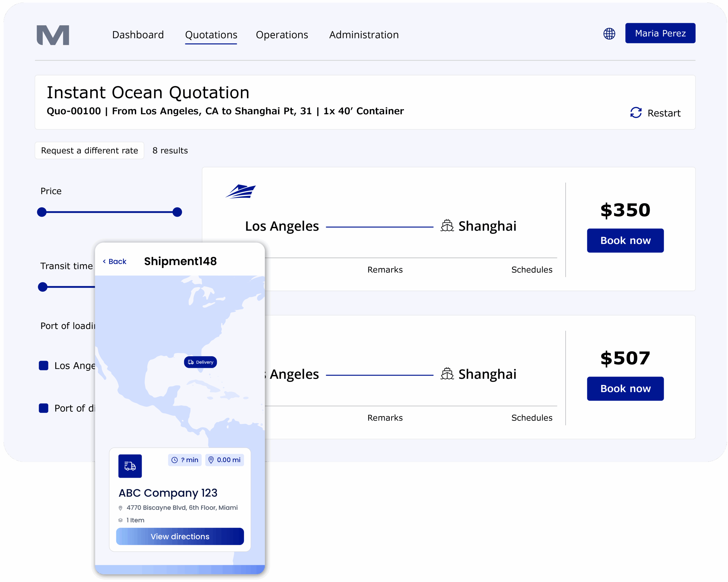Image resolution: width=728 pixels, height=582 pixels.
Task: Switch to the Operations tab
Action: click(282, 35)
